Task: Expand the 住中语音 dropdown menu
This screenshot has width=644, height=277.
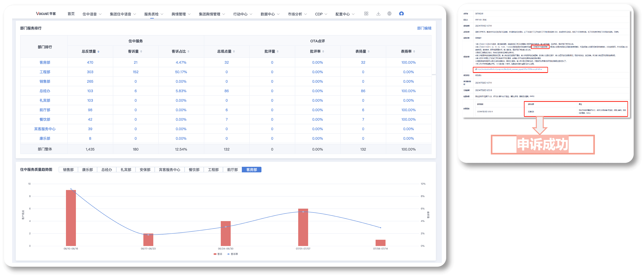Action: [x=92, y=14]
